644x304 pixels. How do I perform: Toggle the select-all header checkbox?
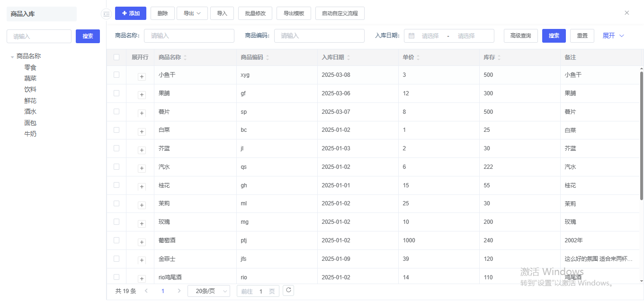coord(116,57)
